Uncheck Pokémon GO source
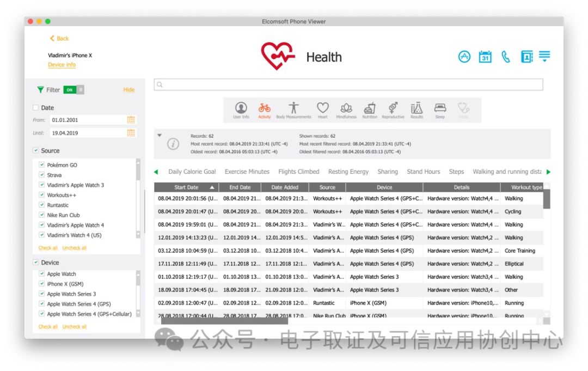The image size is (588, 371). 42,165
